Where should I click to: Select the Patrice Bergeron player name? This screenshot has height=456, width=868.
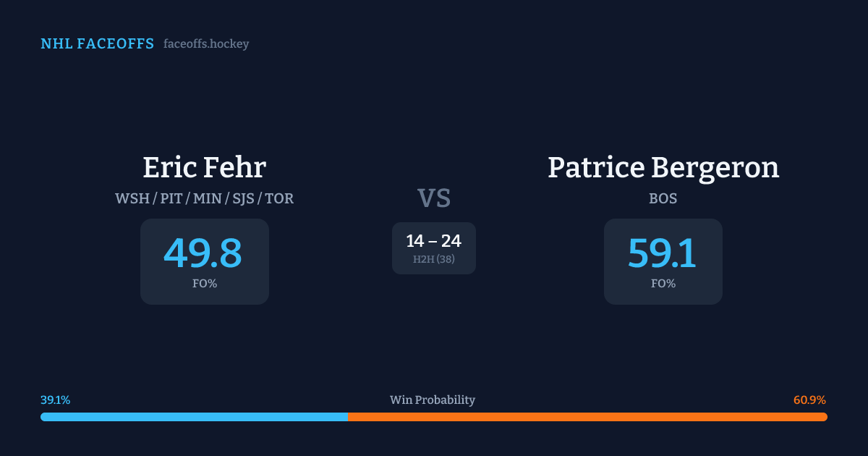pos(663,167)
